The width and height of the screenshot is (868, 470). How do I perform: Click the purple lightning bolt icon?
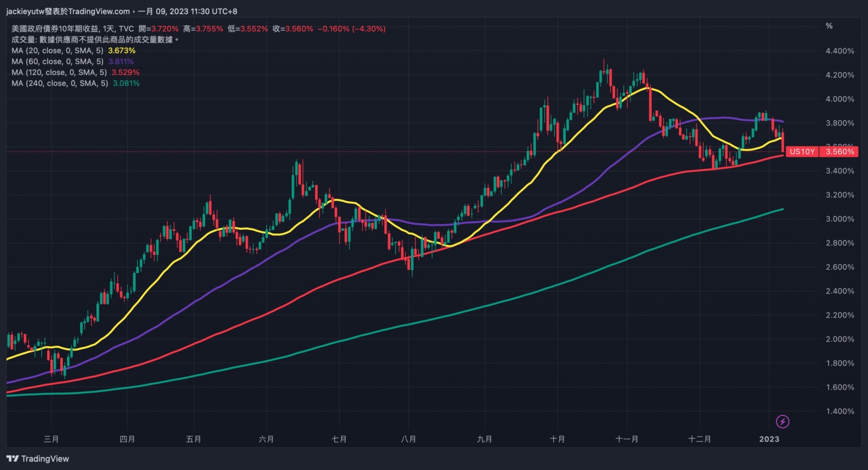[782, 421]
